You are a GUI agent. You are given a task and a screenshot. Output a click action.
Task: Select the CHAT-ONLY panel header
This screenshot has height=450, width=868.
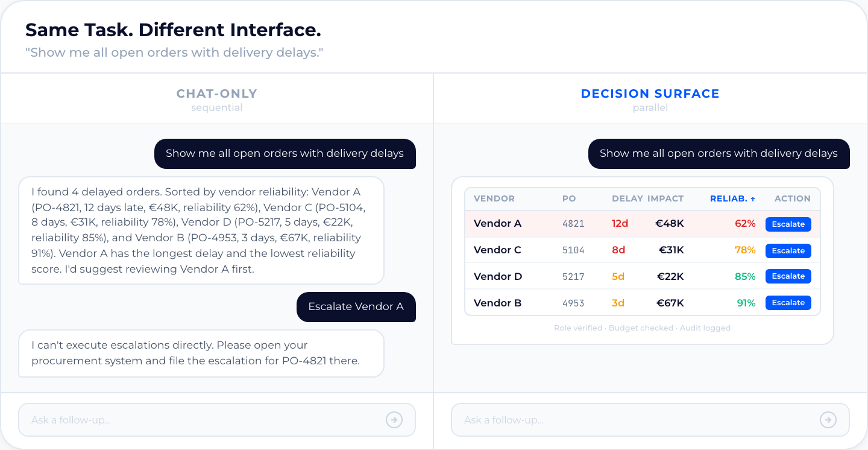pos(216,93)
